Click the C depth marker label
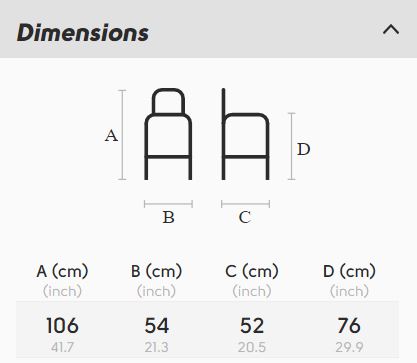Viewport: 417px width, 363px height. coord(245,217)
